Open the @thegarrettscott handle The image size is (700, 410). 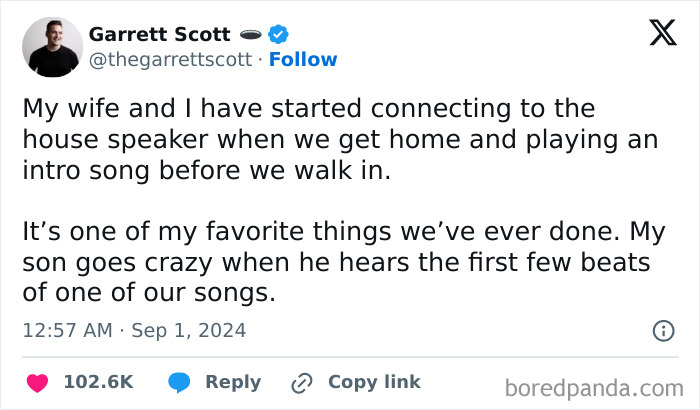(x=170, y=59)
